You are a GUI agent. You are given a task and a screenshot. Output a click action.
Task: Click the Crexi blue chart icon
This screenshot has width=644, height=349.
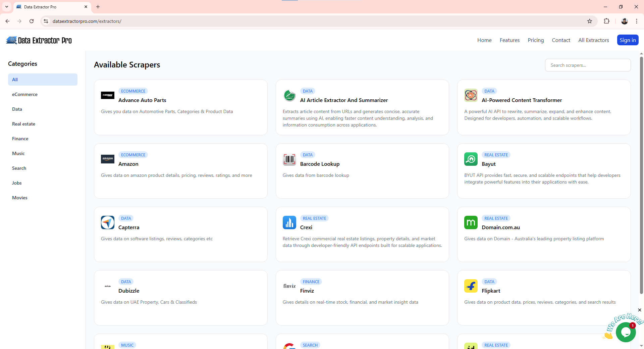pyautogui.click(x=289, y=222)
